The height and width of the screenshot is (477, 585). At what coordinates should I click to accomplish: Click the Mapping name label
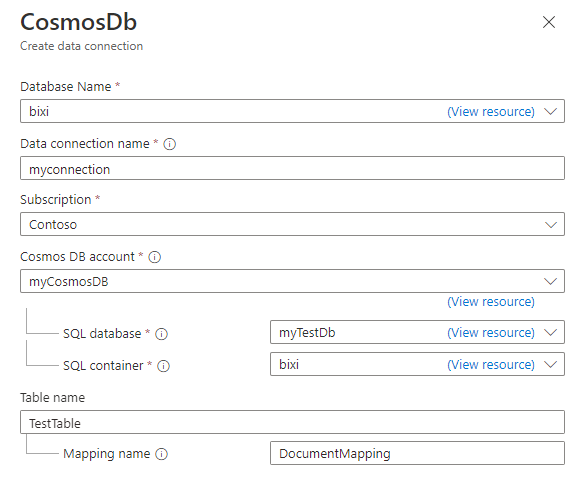pyautogui.click(x=106, y=454)
